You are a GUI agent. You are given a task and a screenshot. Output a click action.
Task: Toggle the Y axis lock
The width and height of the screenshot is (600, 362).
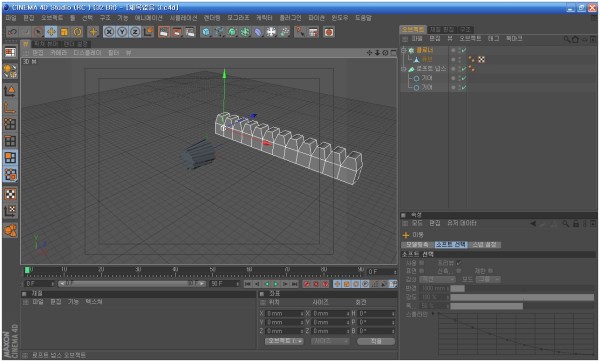click(x=122, y=32)
